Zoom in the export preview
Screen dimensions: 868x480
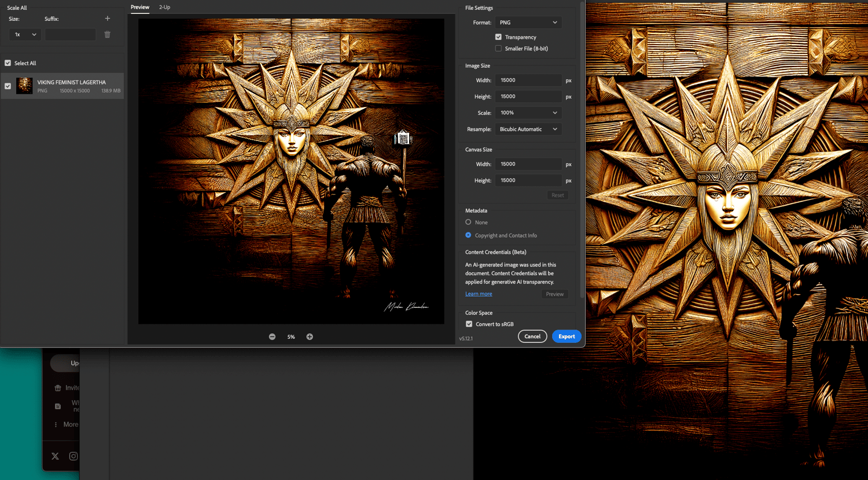click(x=310, y=337)
